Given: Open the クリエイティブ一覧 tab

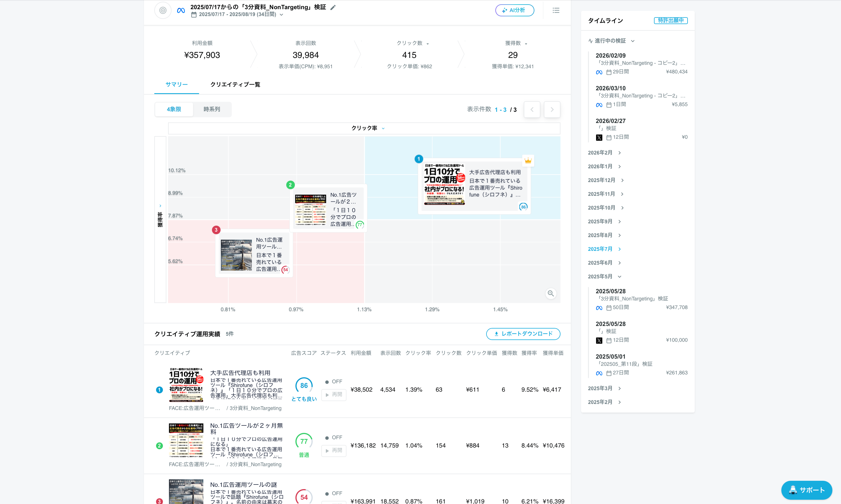Looking at the screenshot, I should click(235, 85).
